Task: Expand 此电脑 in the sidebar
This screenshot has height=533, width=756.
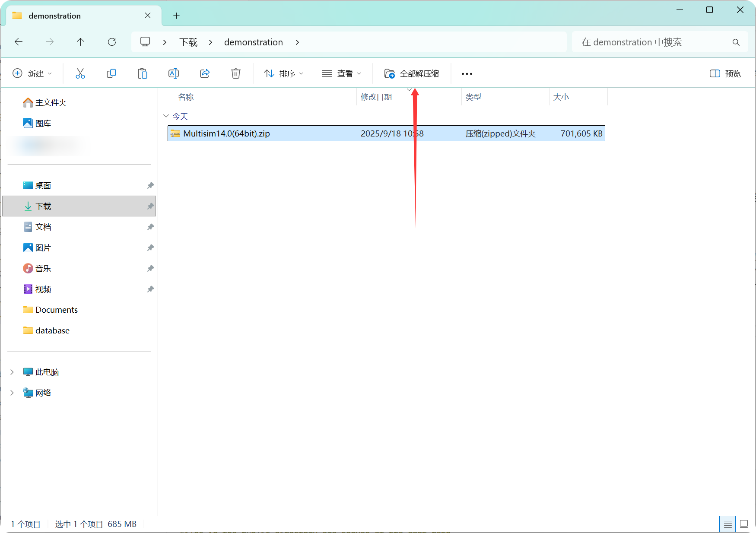Action: click(12, 372)
